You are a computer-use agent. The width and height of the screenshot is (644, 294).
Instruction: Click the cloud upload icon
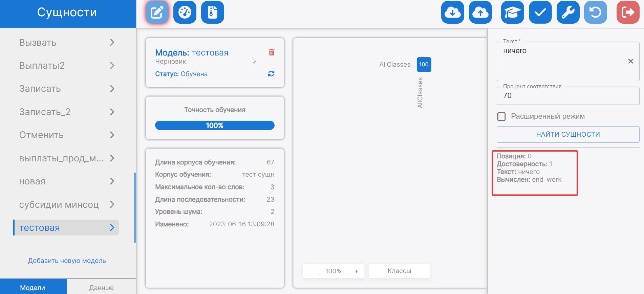pos(480,13)
